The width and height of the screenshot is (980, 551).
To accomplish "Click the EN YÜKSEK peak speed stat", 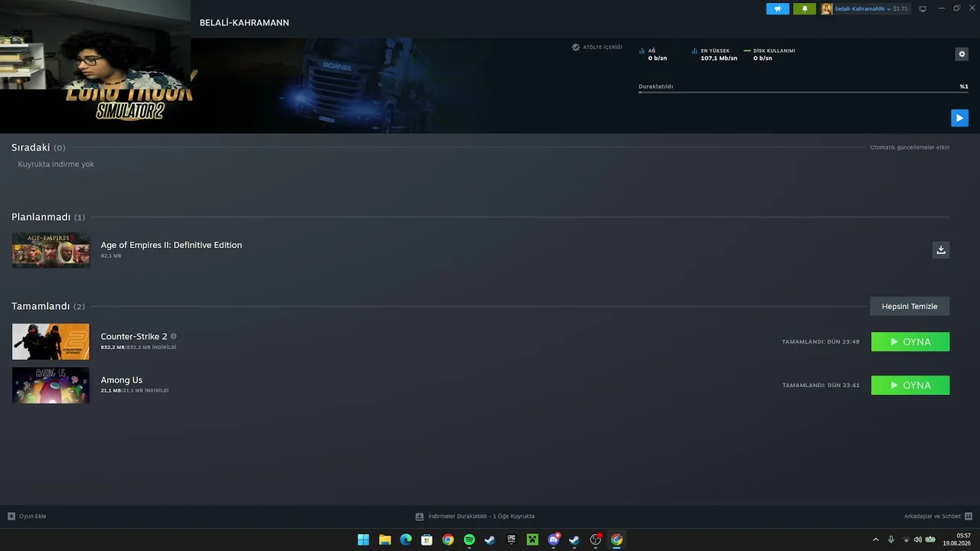I will pos(714,54).
